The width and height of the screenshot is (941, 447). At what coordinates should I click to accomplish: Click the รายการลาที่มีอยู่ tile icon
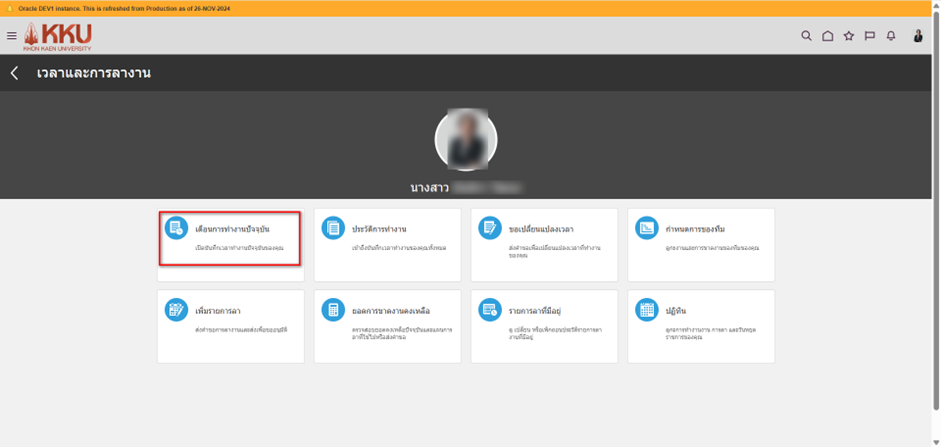coord(490,310)
